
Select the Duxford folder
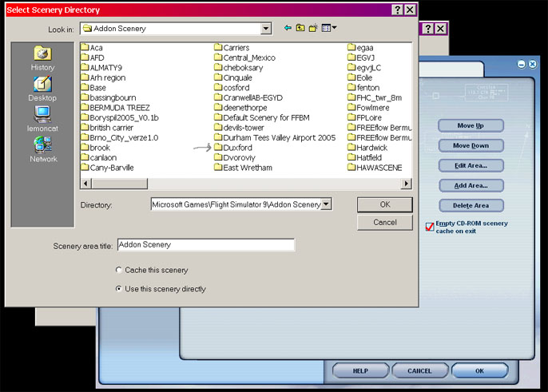coord(238,148)
